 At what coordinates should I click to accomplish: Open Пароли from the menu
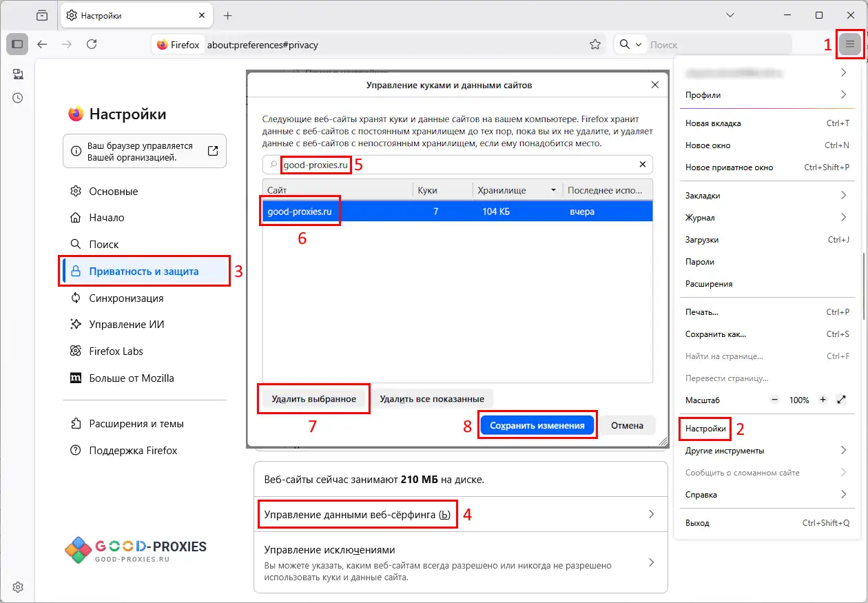[x=767, y=262]
